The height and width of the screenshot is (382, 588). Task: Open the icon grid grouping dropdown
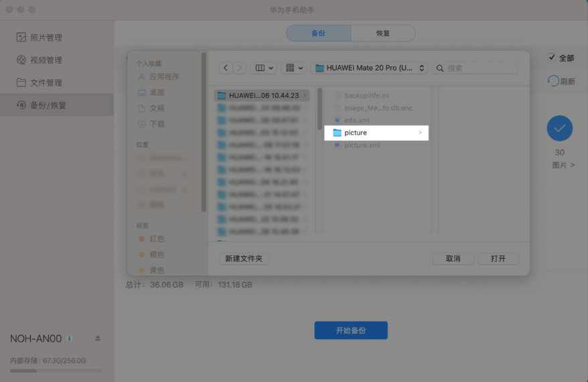click(x=294, y=68)
